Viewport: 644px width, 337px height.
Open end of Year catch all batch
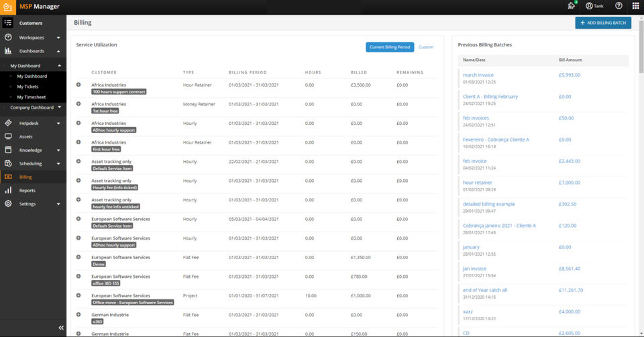click(485, 290)
